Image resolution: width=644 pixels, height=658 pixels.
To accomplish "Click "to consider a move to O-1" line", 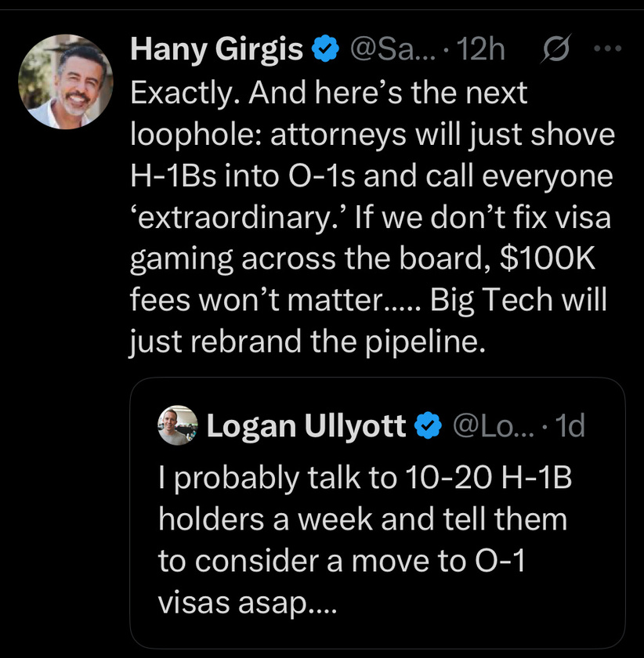I will 327,561.
